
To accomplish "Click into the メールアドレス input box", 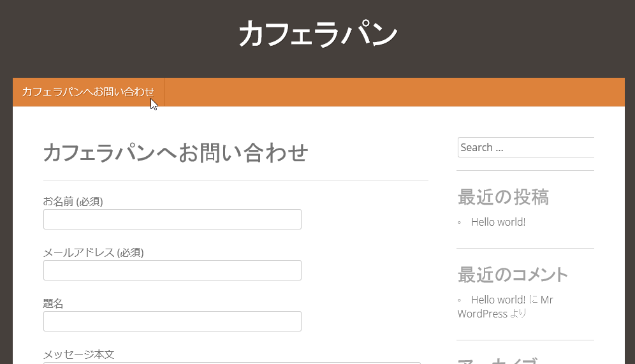I will (172, 270).
